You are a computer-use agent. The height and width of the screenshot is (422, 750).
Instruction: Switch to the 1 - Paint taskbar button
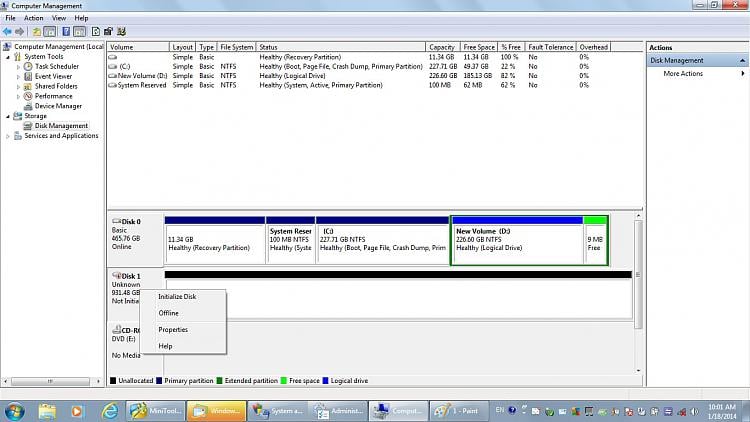pos(459,411)
